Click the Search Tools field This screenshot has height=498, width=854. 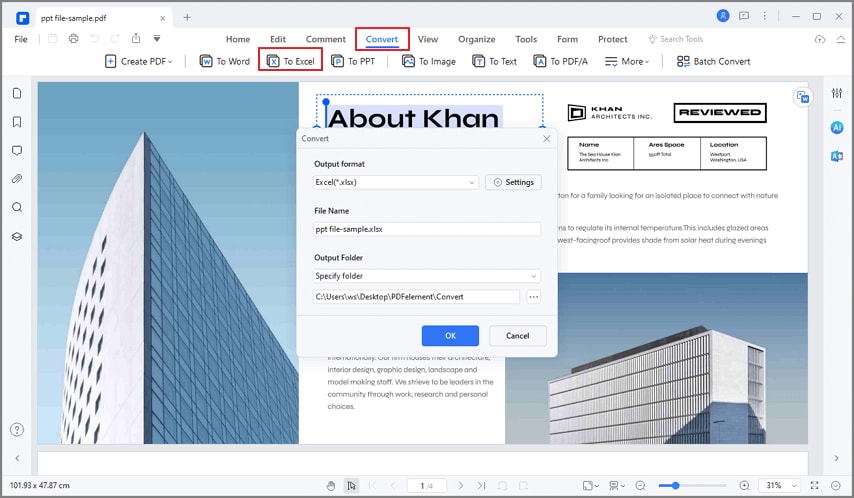tap(675, 39)
